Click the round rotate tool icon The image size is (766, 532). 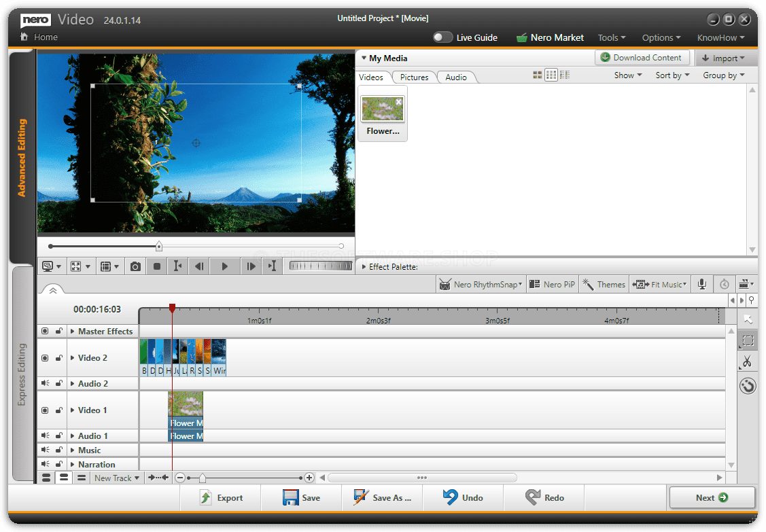coord(748,386)
